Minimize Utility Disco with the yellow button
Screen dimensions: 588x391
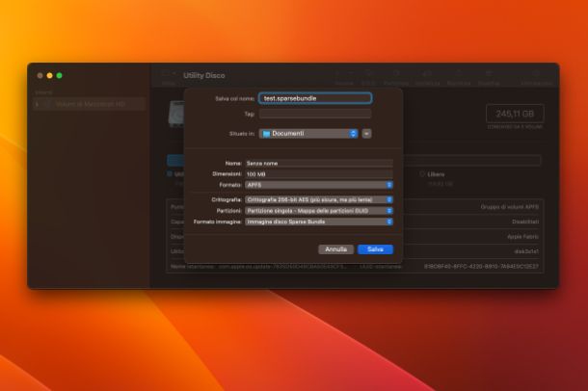[49, 76]
